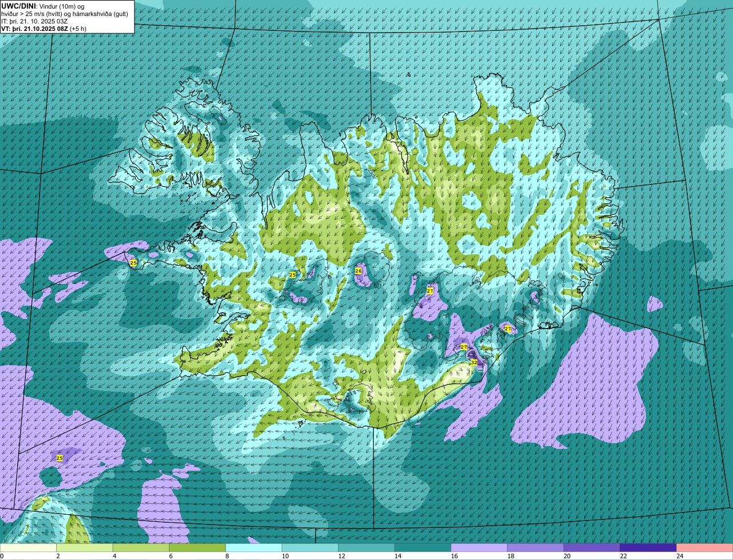The height and width of the screenshot is (560, 733).
Task: Click the colorbar tick label '22'
Action: [x=623, y=556]
